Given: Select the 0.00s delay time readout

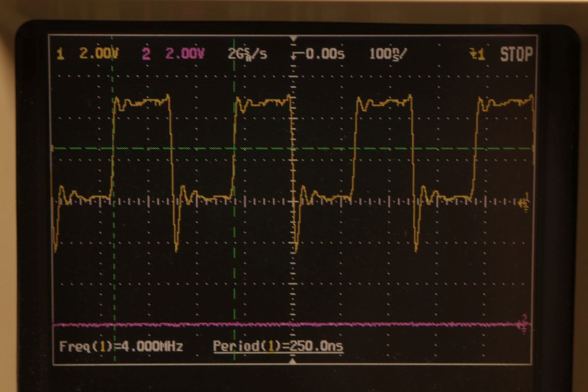Looking at the screenshot, I should (x=324, y=54).
